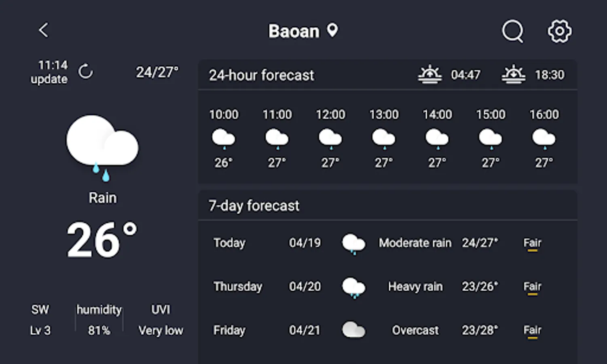Image resolution: width=607 pixels, height=364 pixels.
Task: Tap the sunset icon near 18:30
Action: 513,74
